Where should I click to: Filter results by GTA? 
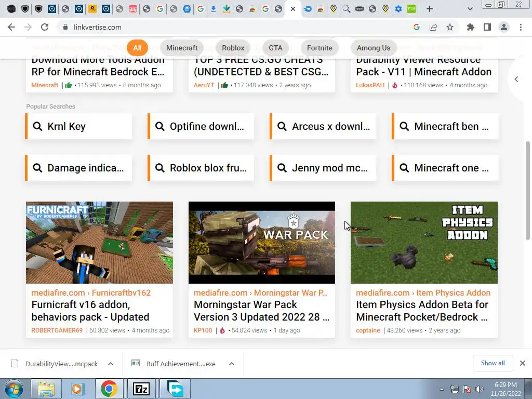click(x=275, y=48)
